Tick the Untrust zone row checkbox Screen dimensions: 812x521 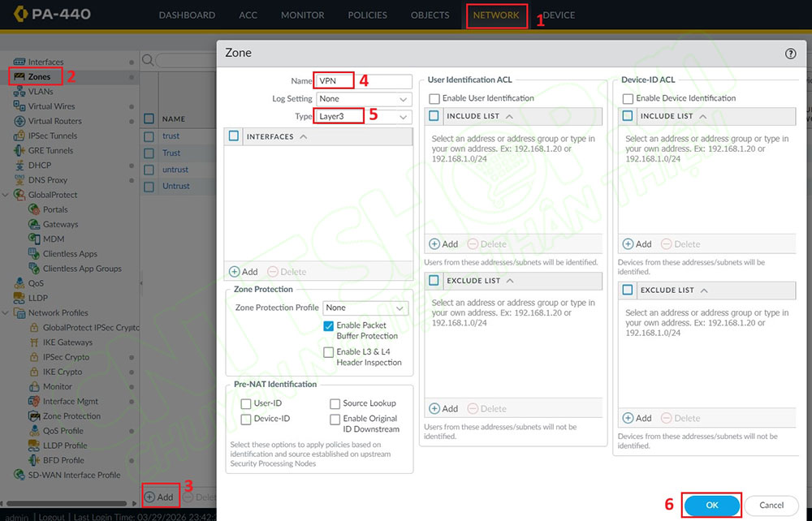pos(149,187)
